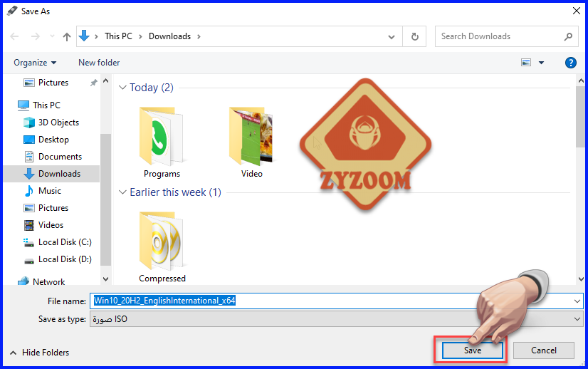Open Help with the question mark icon
Screen dimensions: 588x369
click(x=571, y=63)
